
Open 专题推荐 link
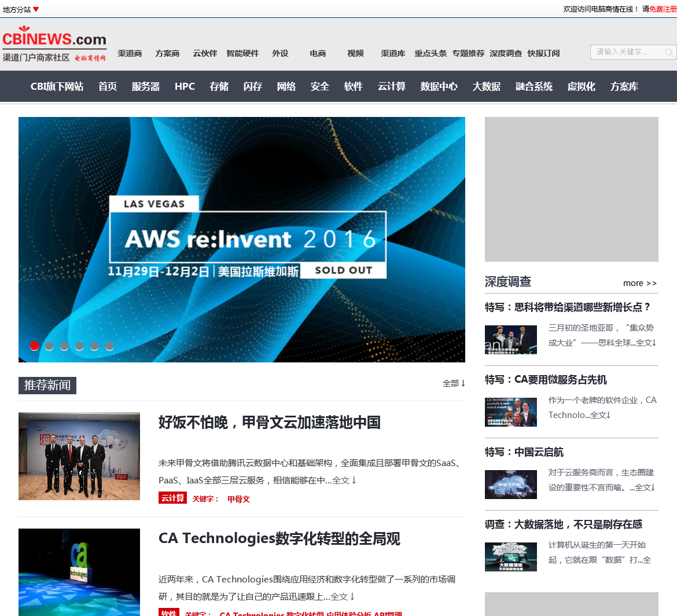(468, 53)
